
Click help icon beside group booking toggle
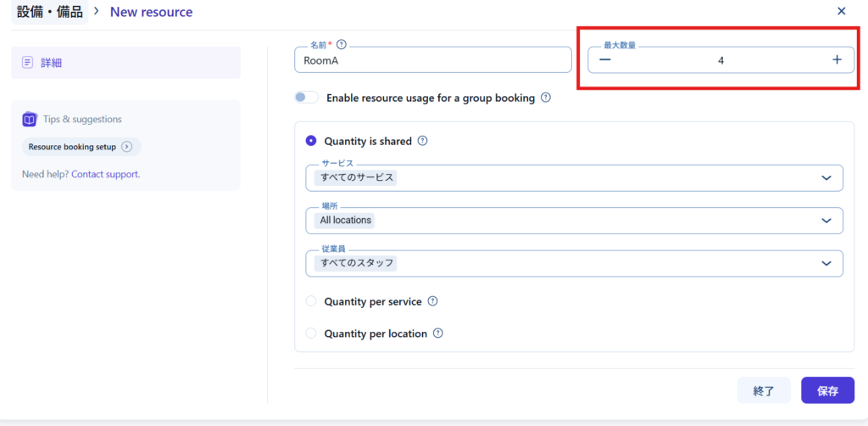pos(546,98)
